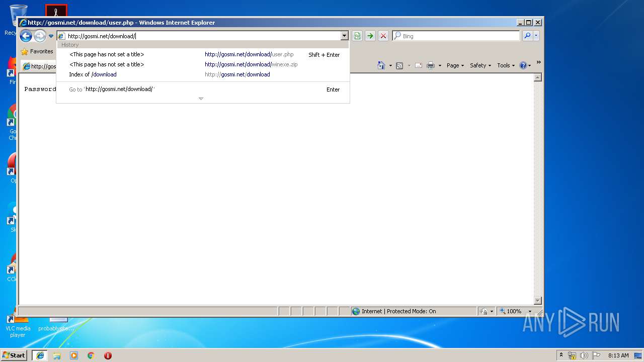This screenshot has height=362, width=644.
Task: Click the network tray icon
Action: click(x=572, y=355)
